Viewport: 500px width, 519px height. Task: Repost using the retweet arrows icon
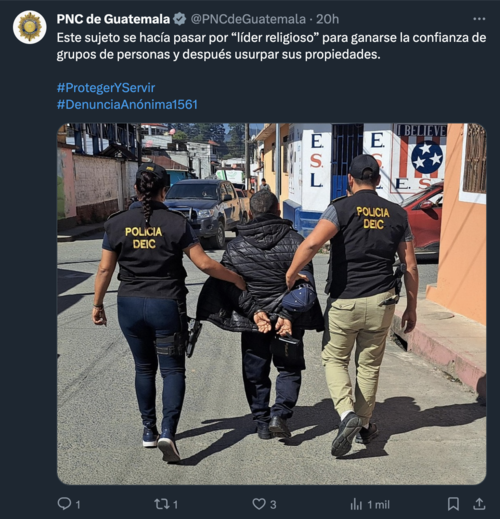162,504
